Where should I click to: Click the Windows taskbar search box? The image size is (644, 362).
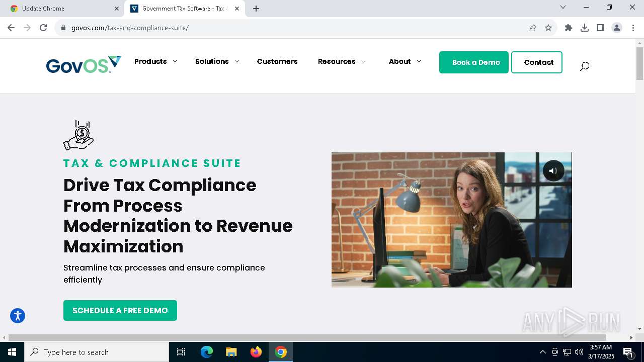[x=97, y=352]
